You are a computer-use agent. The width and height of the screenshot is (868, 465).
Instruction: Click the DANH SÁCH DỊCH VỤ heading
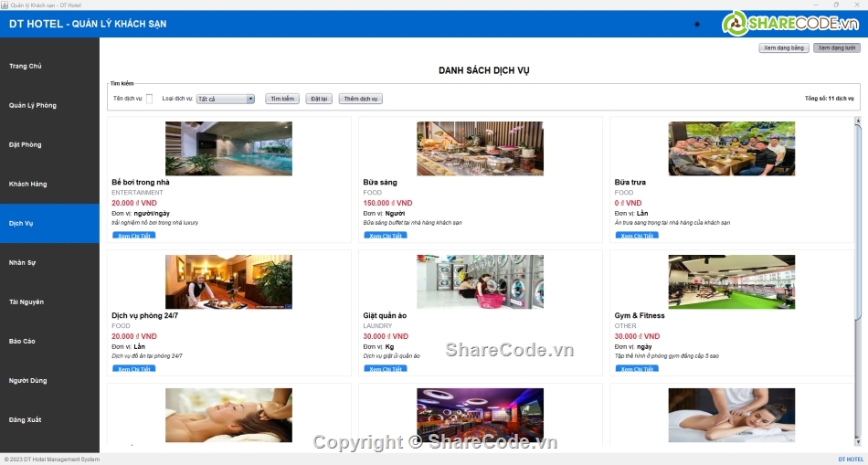(x=484, y=70)
